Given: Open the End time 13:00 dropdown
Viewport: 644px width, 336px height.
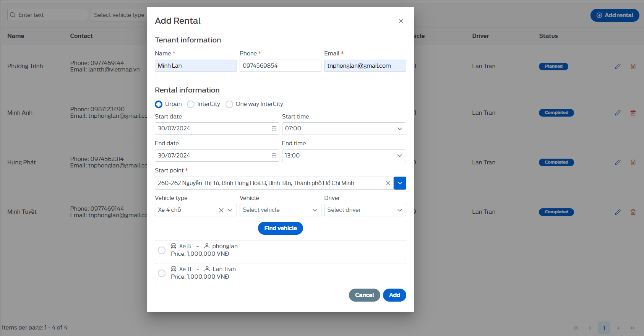Looking at the screenshot, I should point(344,156).
